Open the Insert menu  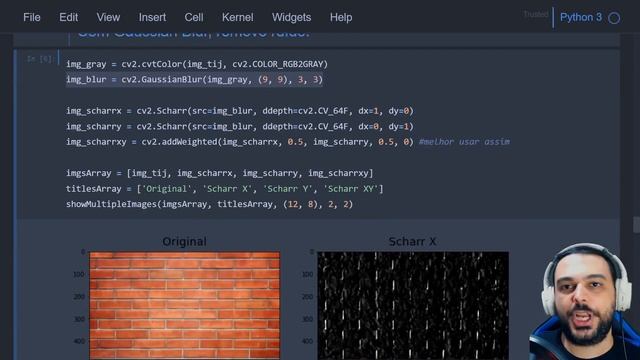point(152,18)
